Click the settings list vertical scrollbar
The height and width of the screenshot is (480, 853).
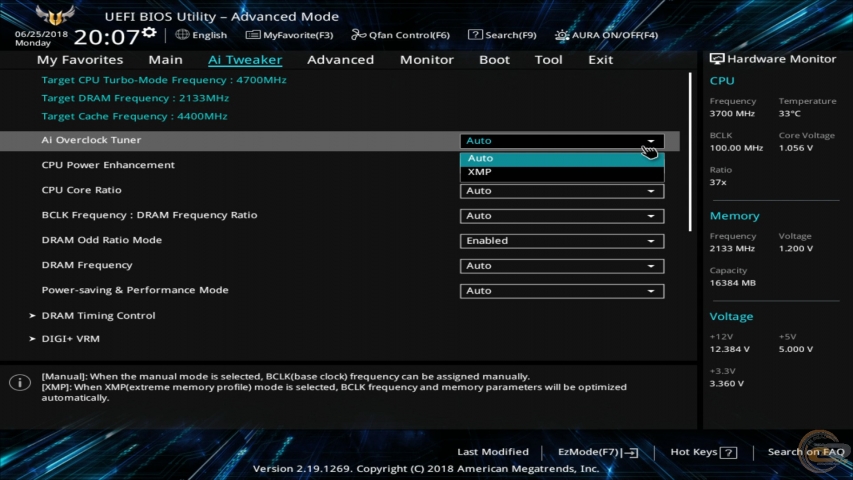(x=690, y=152)
